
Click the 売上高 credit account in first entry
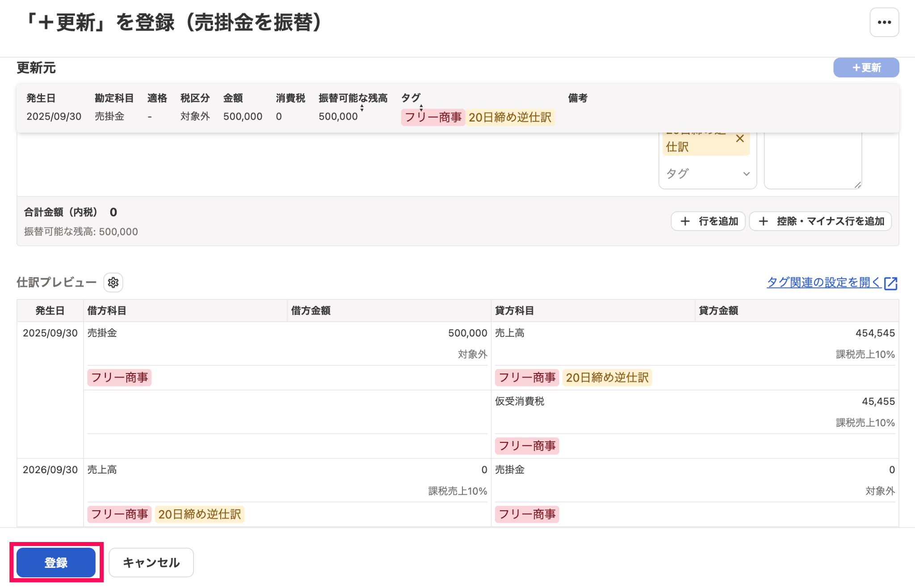510,333
